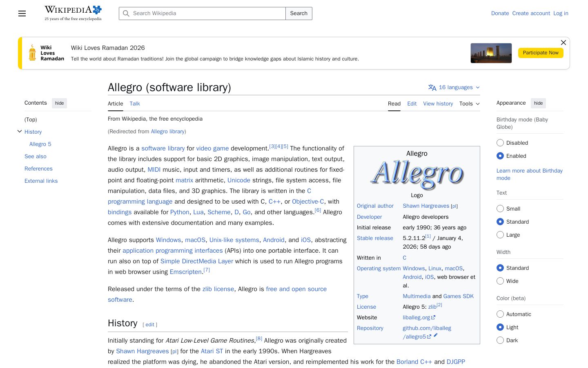Screen dimensions: 588x368
Task: Open the Simple DirectMedia Layer link
Action: [x=197, y=261]
